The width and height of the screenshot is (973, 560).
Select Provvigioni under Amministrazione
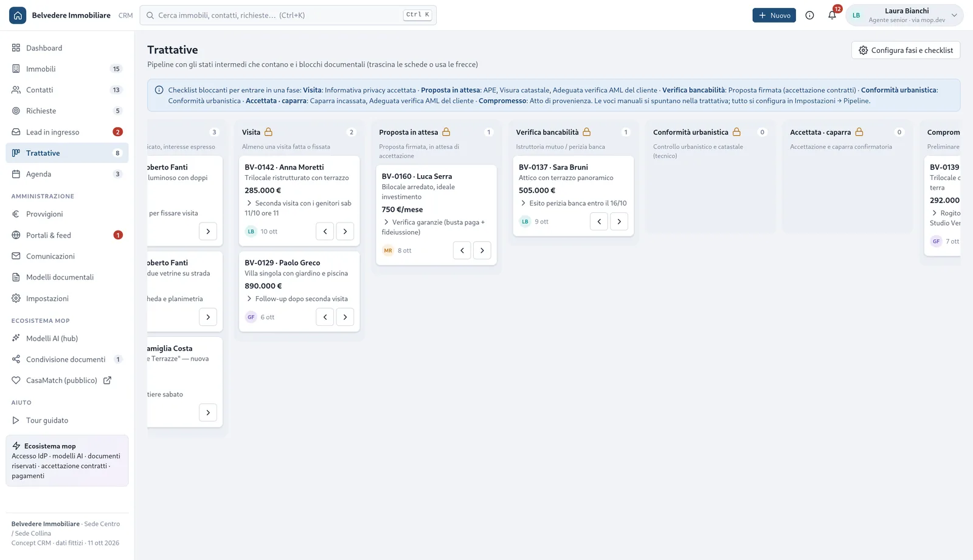click(x=67, y=214)
